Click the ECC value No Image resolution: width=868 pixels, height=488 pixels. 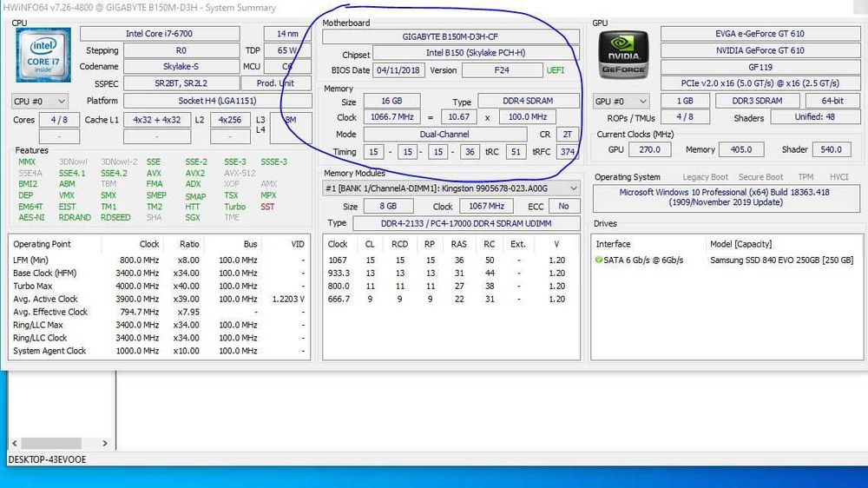(x=564, y=206)
